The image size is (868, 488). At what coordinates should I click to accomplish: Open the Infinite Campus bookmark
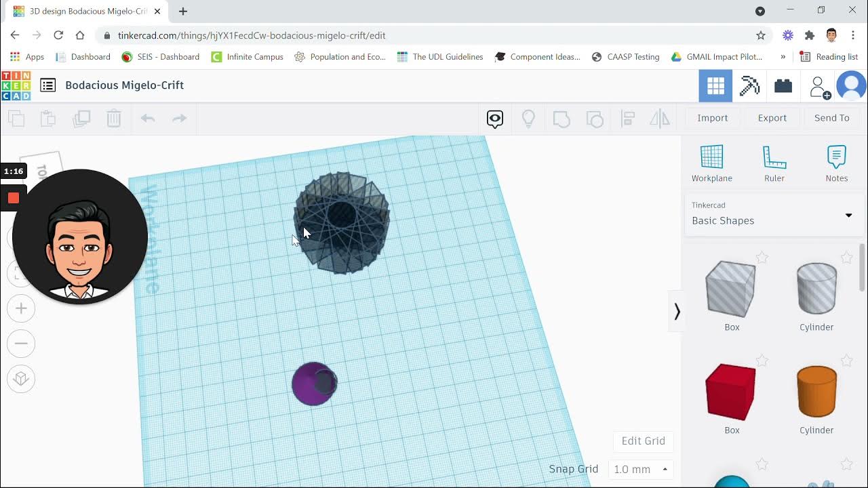click(248, 57)
